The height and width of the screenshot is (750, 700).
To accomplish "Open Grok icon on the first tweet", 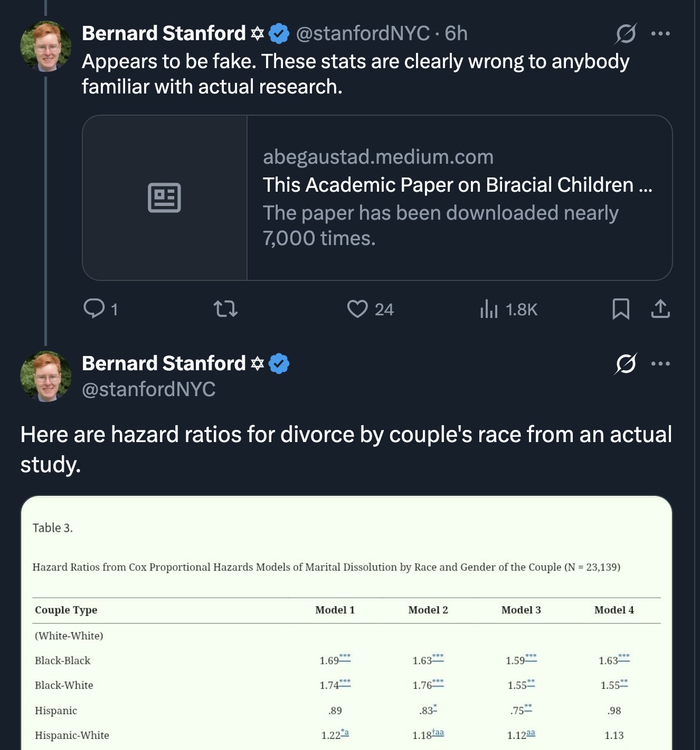I will 626,34.
